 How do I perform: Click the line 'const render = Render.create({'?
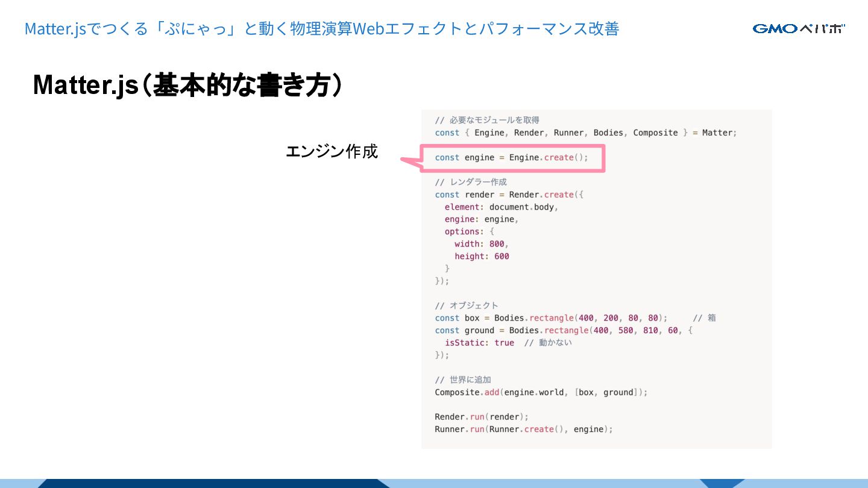509,195
